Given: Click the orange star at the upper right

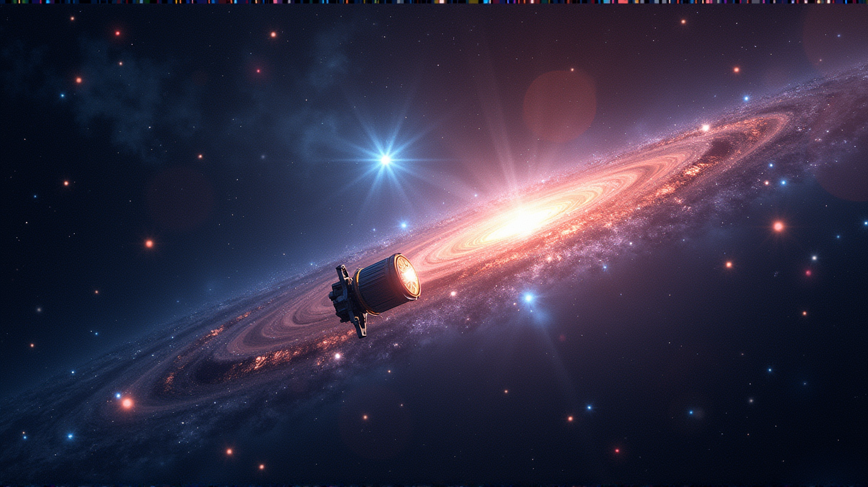Looking at the screenshot, I should pos(736,70).
